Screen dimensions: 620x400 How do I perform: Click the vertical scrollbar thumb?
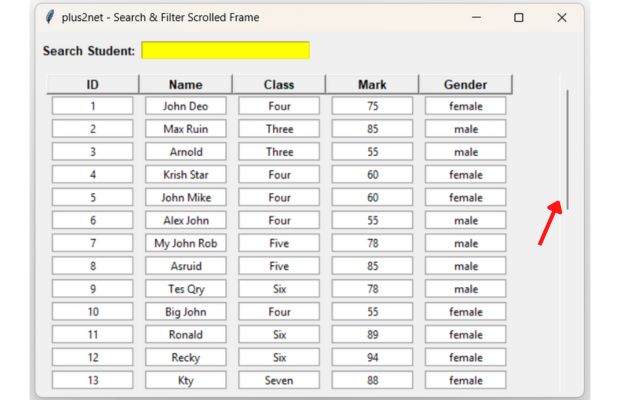pos(567,150)
